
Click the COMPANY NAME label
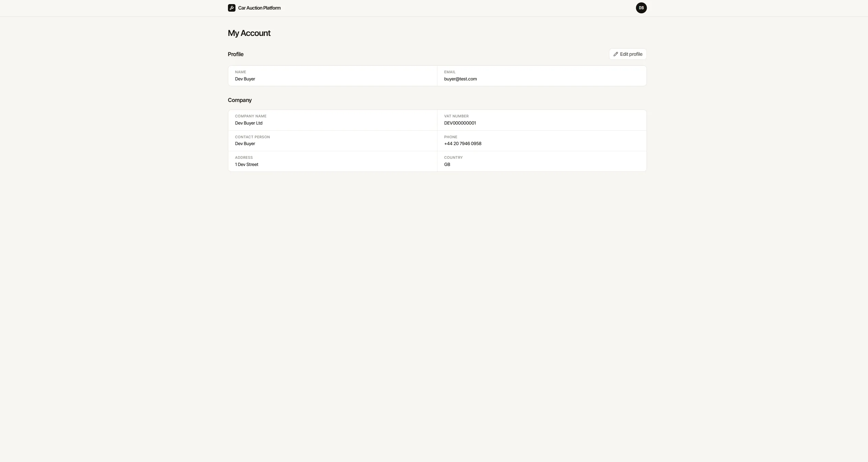coord(251,116)
